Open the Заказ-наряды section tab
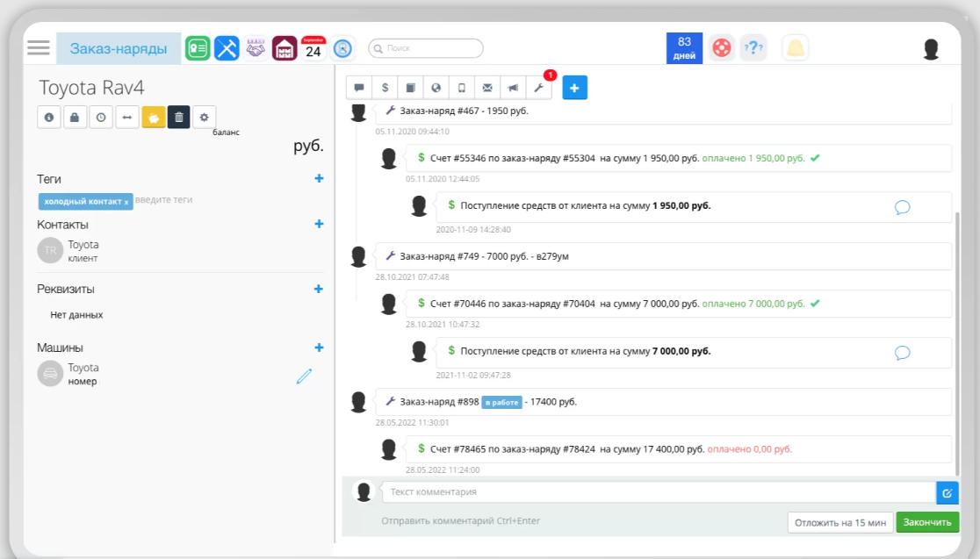Image resolution: width=980 pixels, height=559 pixels. pos(119,49)
